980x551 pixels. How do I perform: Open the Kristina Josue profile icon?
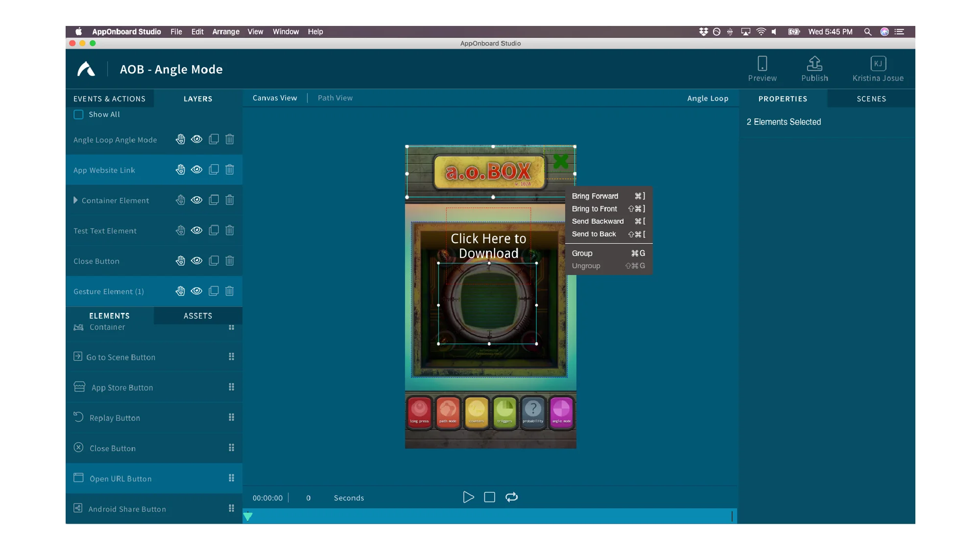[x=878, y=64]
